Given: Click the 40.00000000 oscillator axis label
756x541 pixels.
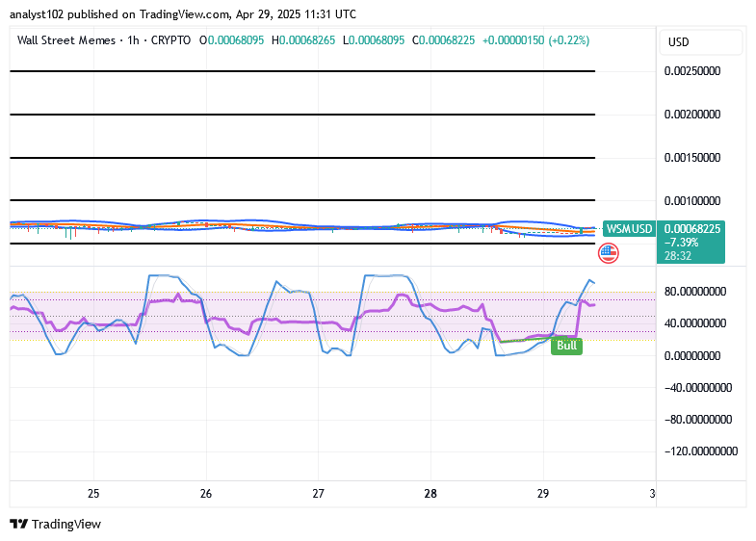Looking at the screenshot, I should click(x=695, y=323).
